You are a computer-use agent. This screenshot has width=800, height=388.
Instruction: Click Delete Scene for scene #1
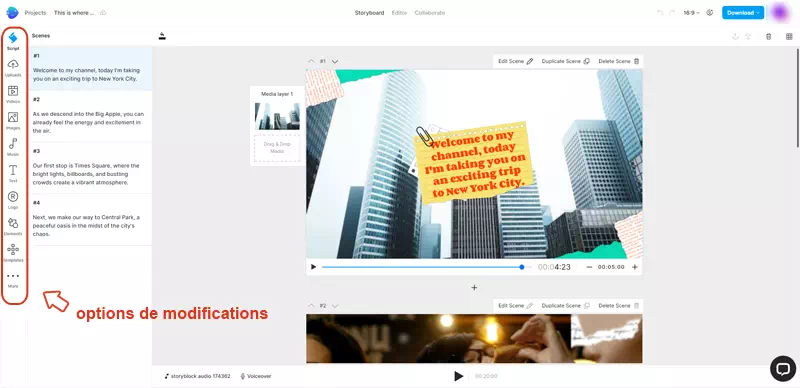tap(618, 61)
